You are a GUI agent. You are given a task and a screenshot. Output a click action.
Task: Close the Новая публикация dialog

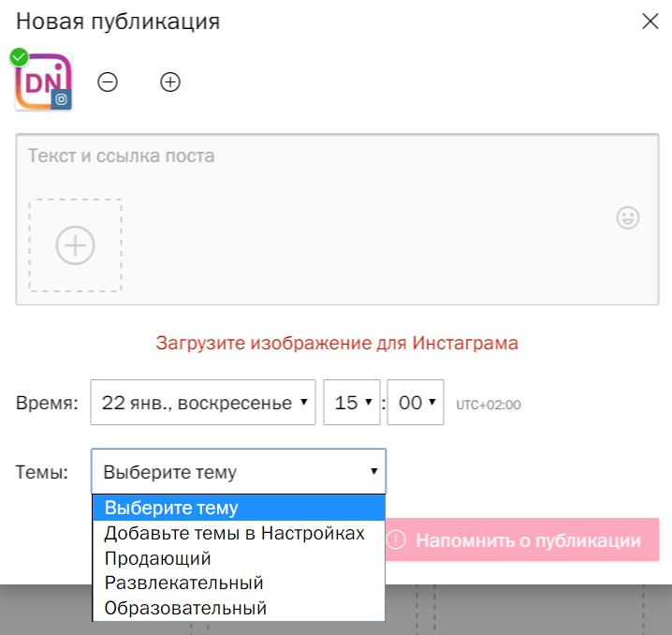(x=650, y=21)
